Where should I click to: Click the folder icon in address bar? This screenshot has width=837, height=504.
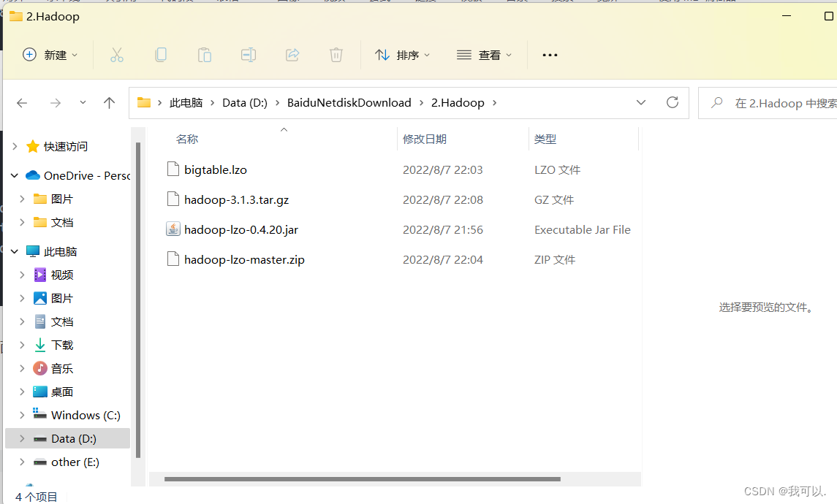pos(143,102)
